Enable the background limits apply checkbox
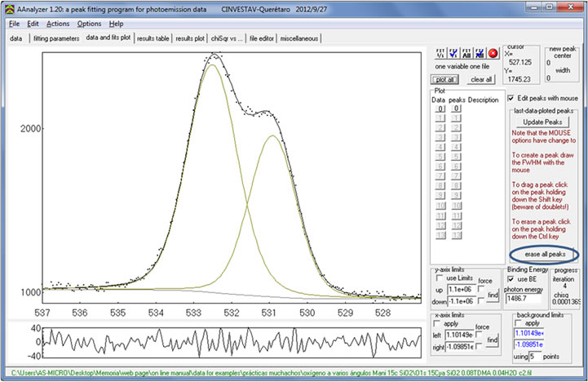Screen dimensions: 588x382 click(519, 322)
